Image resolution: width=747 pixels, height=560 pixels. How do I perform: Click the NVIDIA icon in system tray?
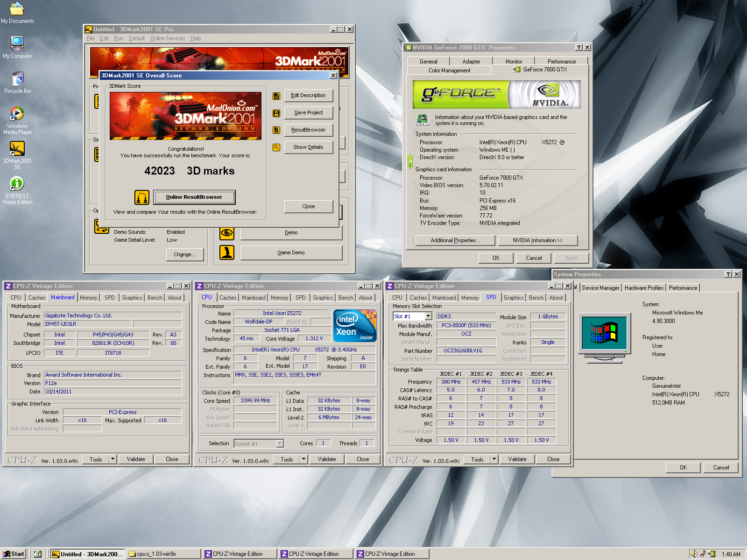pyautogui.click(x=712, y=554)
